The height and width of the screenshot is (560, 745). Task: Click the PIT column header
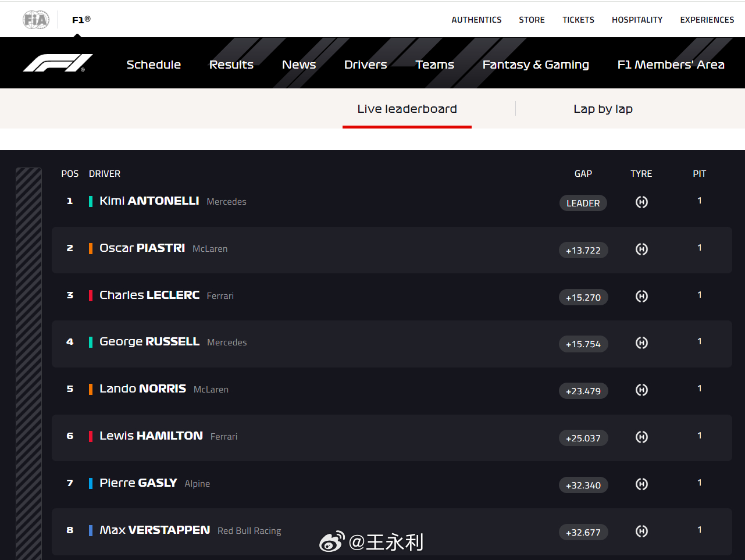(x=700, y=174)
